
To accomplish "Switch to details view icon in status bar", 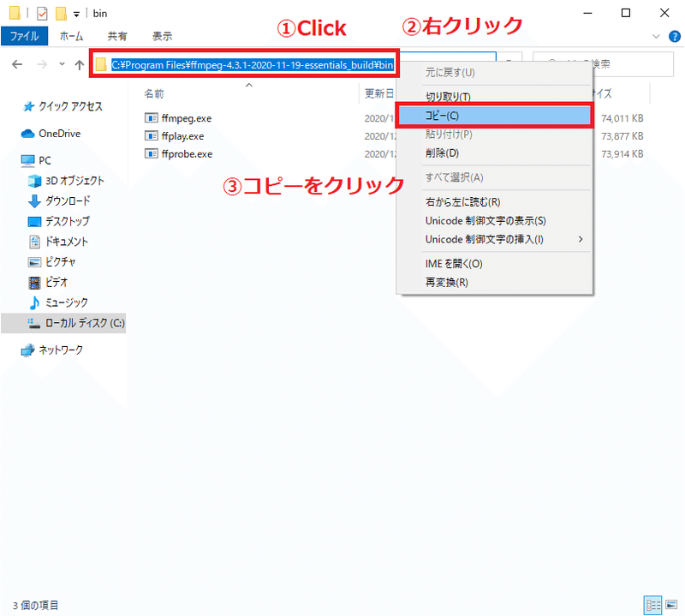I will (652, 605).
